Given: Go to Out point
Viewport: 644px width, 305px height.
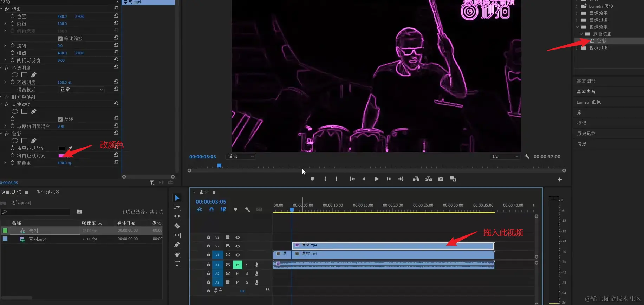Looking at the screenshot, I should [x=401, y=179].
